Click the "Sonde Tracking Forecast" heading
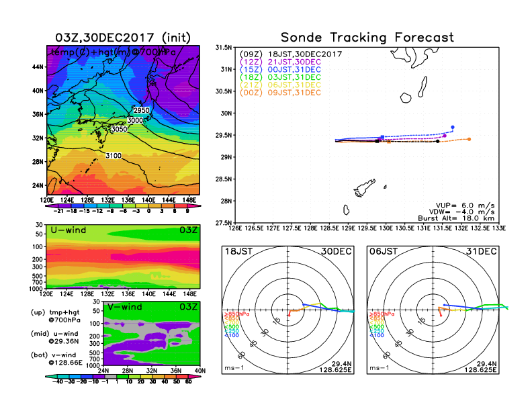This screenshot has height=411, width=532. coord(367,38)
